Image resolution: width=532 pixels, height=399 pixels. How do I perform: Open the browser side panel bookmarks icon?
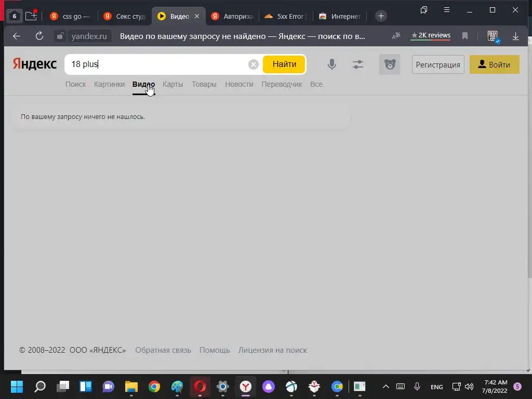click(424, 10)
